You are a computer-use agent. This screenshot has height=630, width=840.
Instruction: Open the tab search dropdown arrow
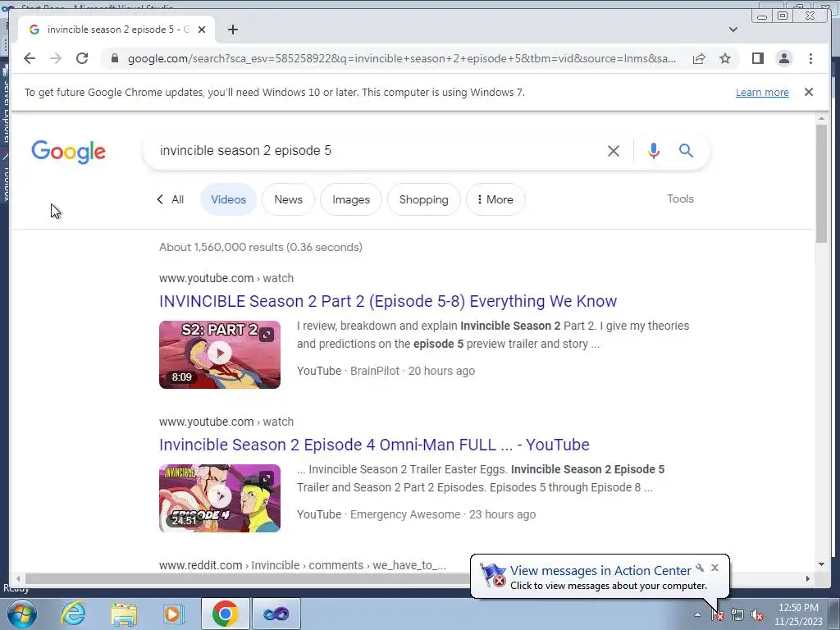point(733,30)
